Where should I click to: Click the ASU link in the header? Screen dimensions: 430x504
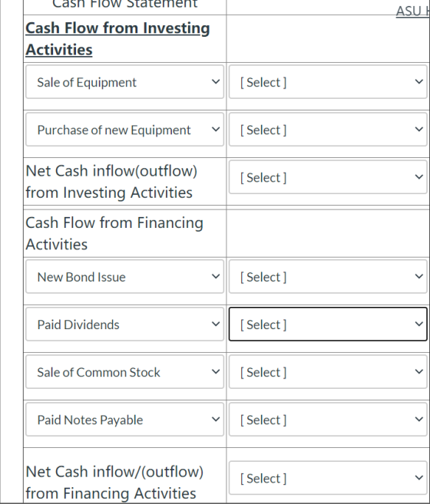(x=412, y=12)
